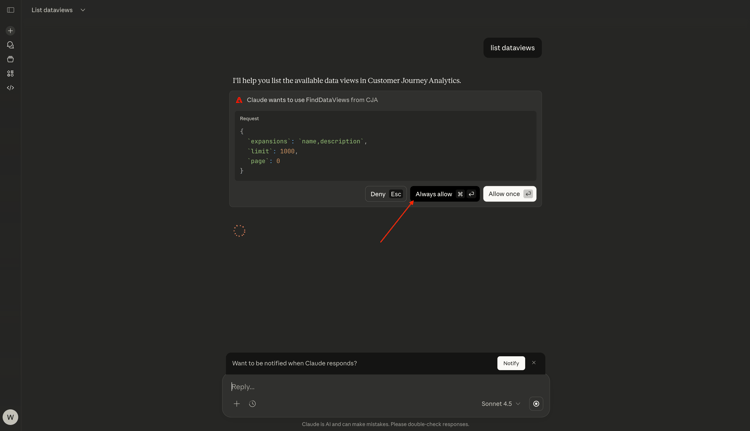The image size is (750, 431).
Task: Click the assistant's data views intro text
Action: 347,80
